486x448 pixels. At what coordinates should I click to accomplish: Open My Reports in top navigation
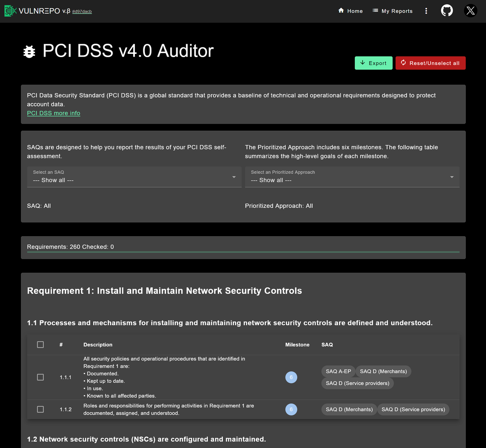point(392,11)
